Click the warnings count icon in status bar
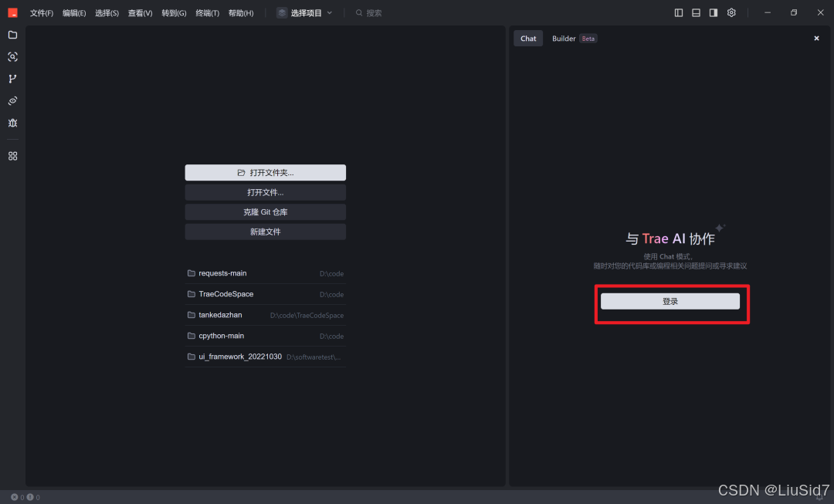Image resolution: width=834 pixels, height=504 pixels. 30,497
